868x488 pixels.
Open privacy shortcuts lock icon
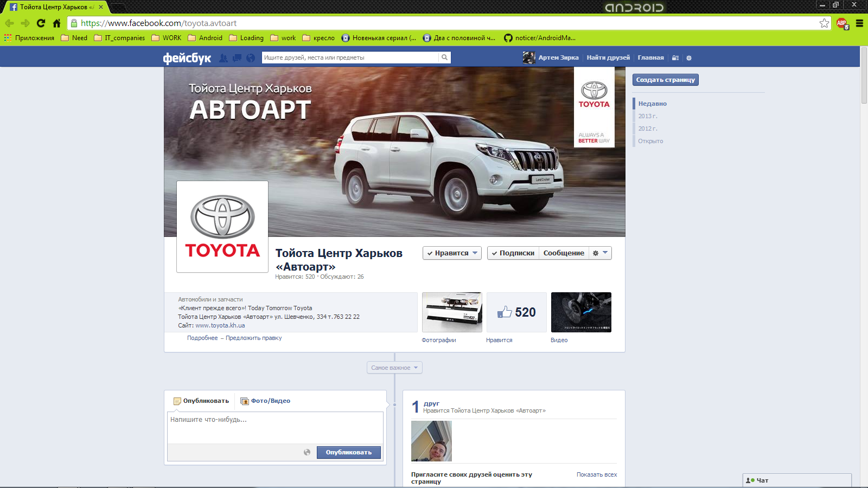point(675,58)
